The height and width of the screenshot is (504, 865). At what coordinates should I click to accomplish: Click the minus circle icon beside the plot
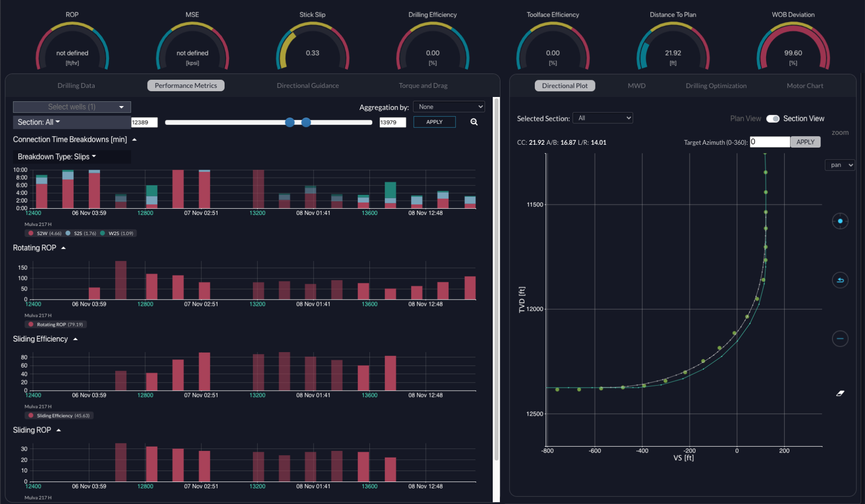point(840,339)
